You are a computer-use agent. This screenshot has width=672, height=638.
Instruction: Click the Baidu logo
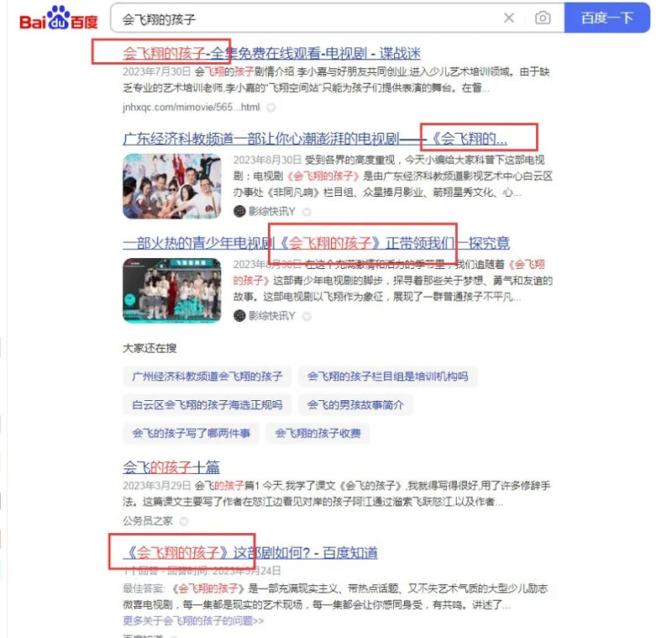pos(59,18)
